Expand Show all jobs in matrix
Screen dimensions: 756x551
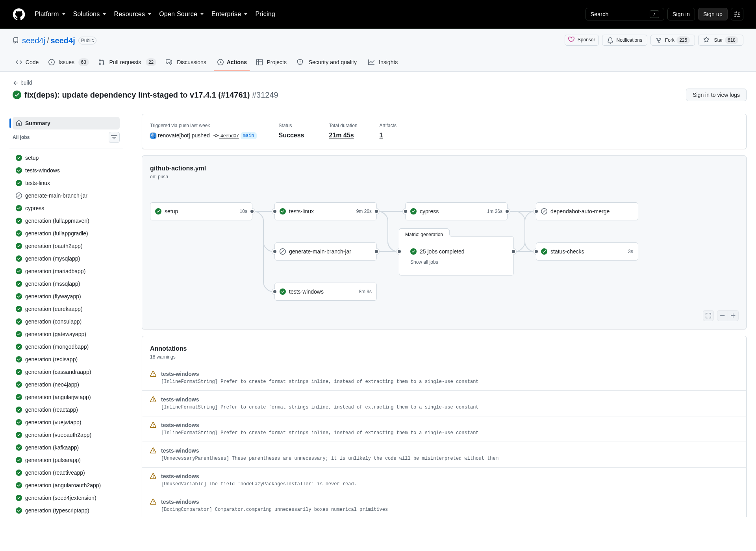click(424, 262)
